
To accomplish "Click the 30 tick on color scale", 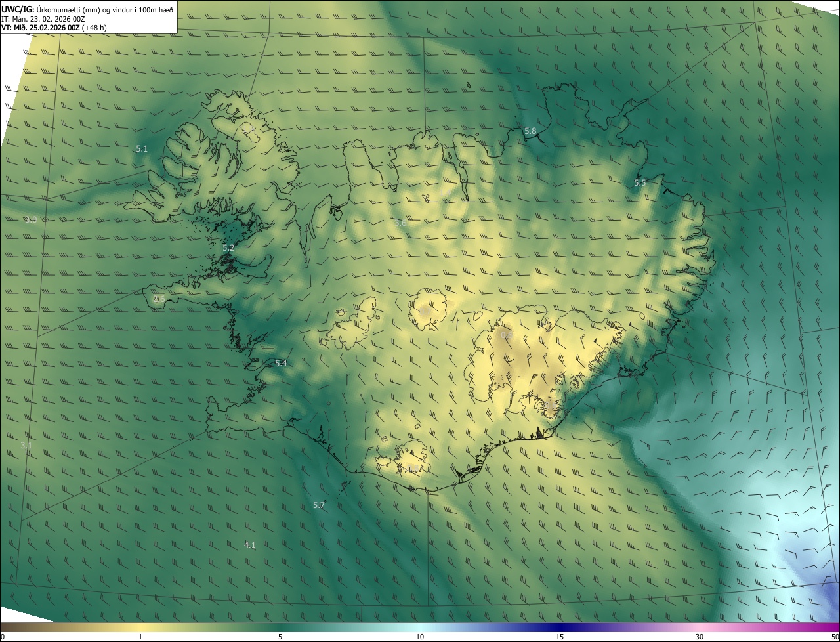I will pyautogui.click(x=700, y=637).
